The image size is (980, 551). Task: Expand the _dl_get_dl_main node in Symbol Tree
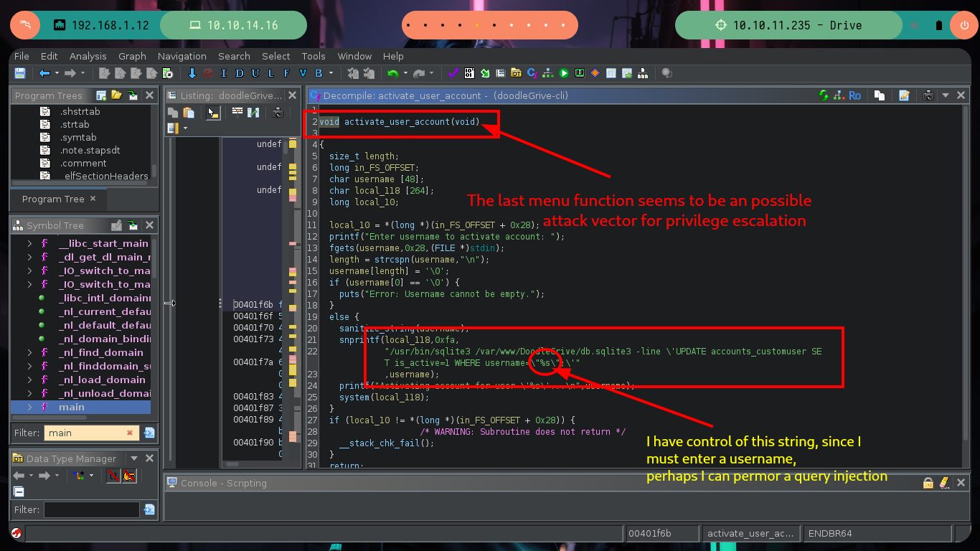(x=29, y=257)
